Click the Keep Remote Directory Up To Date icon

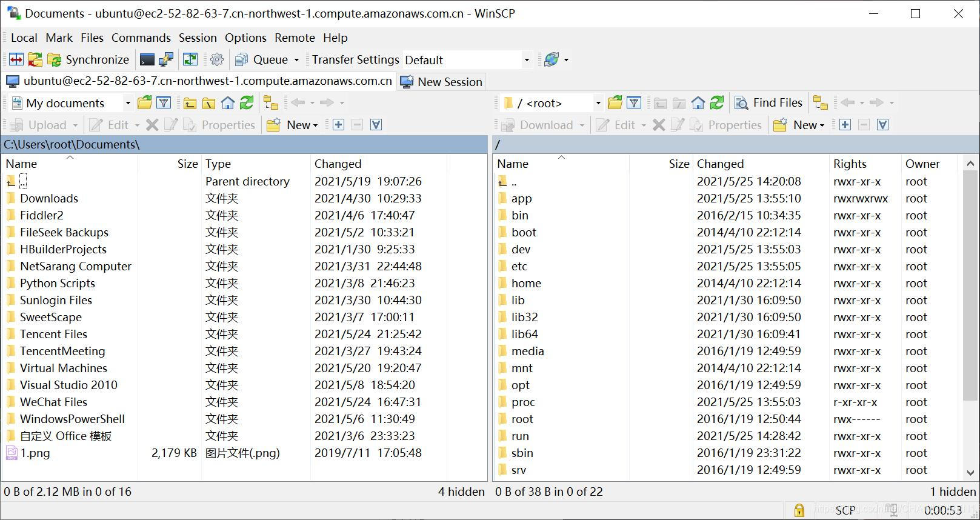pyautogui.click(x=190, y=59)
